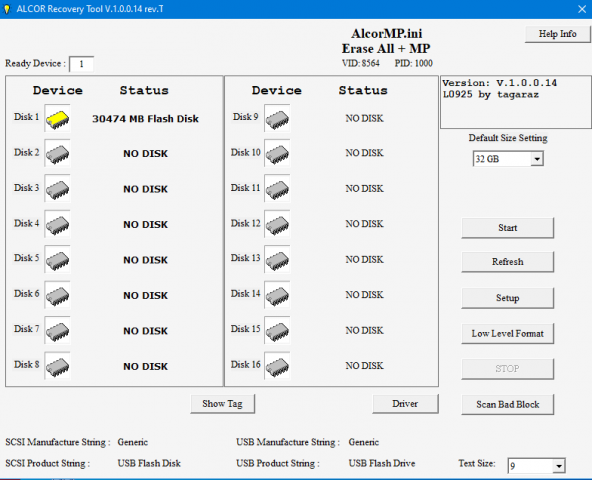592x480 pixels.
Task: Click the Scan Bad Block button
Action: tap(507, 404)
